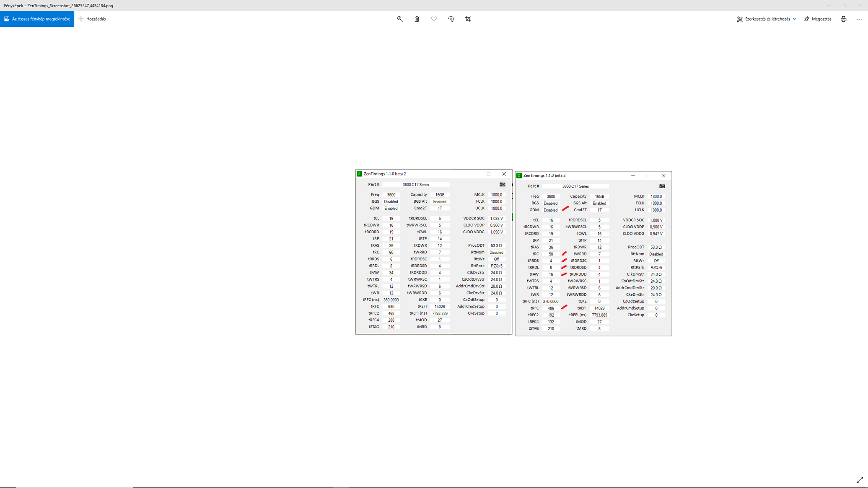Click the tRFC2 value 468

pos(391,313)
